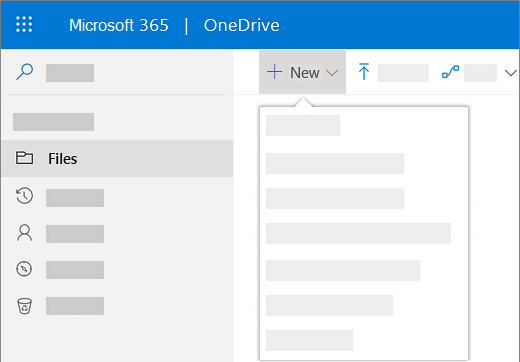Open the Microsoft 365 app launcher grid

click(x=24, y=24)
